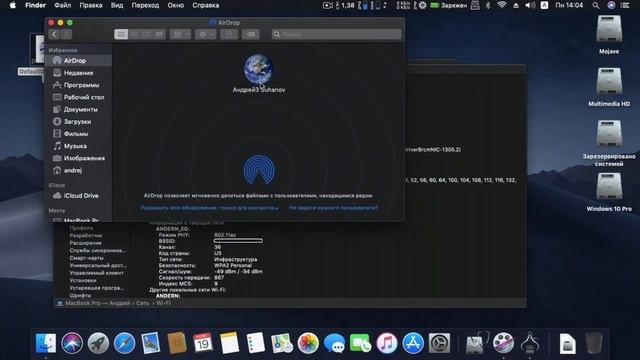
Task: Open Недавние in the sidebar
Action: pyautogui.click(x=78, y=73)
